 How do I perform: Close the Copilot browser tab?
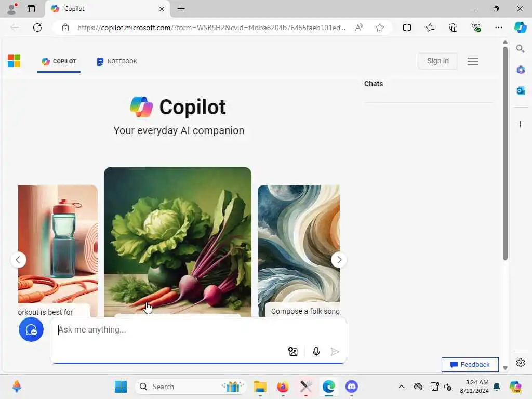[x=162, y=9]
